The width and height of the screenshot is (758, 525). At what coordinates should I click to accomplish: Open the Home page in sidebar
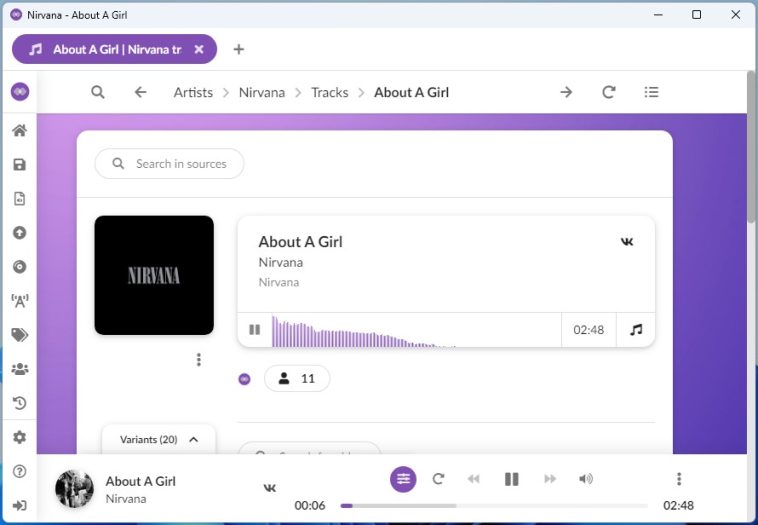(20, 131)
